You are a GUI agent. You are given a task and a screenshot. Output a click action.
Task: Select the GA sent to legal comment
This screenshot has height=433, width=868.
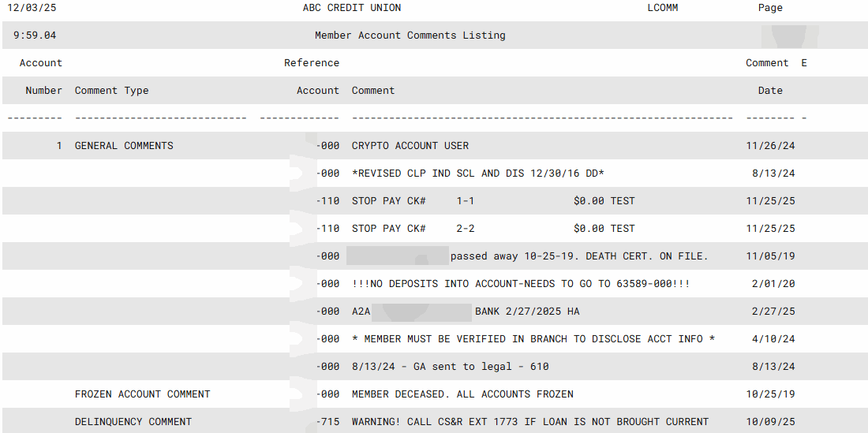pos(450,367)
